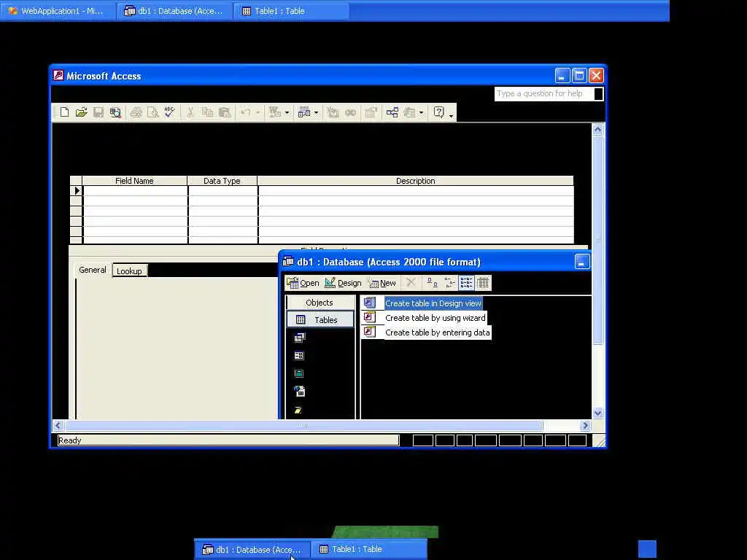Click the Properties toolbar icon

371,112
